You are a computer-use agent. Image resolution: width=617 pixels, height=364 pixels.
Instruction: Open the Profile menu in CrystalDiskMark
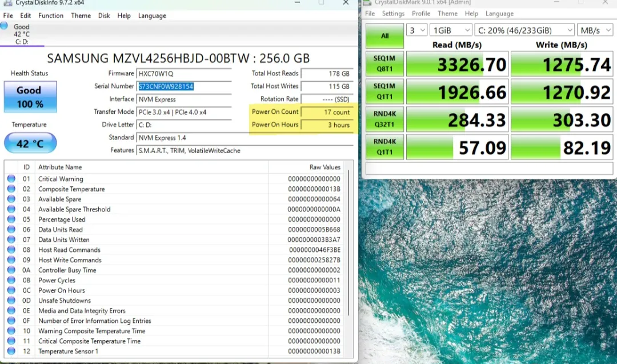421,14
